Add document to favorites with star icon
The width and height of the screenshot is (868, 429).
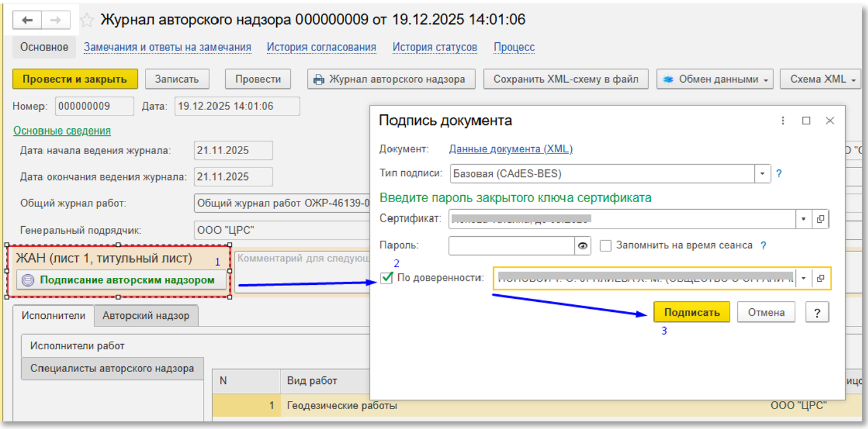pyautogui.click(x=87, y=21)
